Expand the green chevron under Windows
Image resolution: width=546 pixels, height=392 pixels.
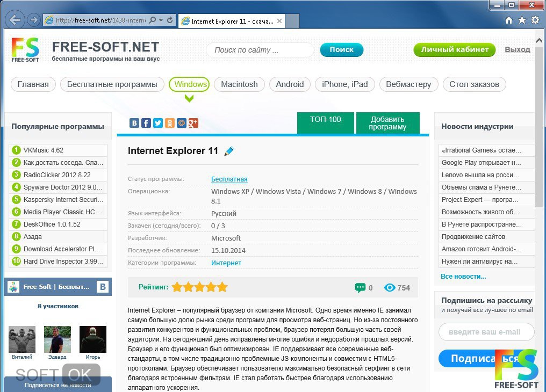click(189, 98)
